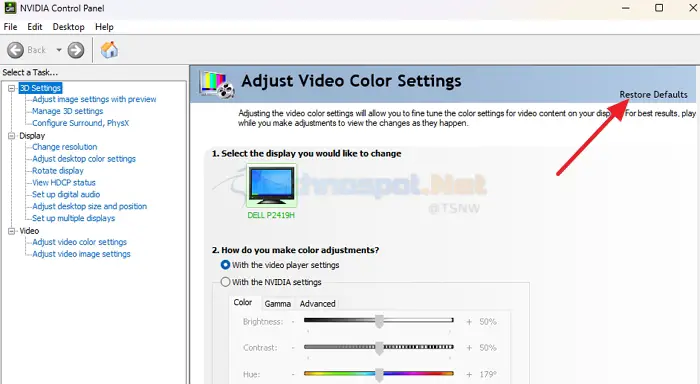Click the Hue plus button

pos(469,375)
